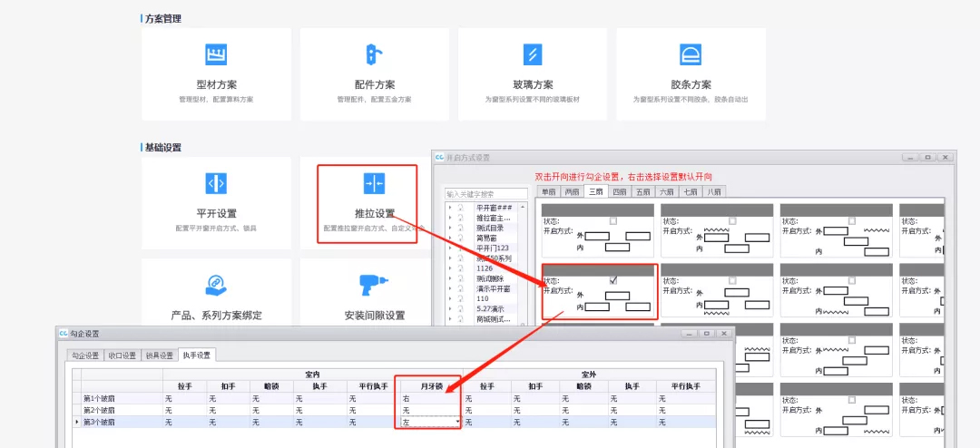Screen dimensions: 980x448
Task: Check 状态 in third card of top row
Action: click(x=852, y=220)
